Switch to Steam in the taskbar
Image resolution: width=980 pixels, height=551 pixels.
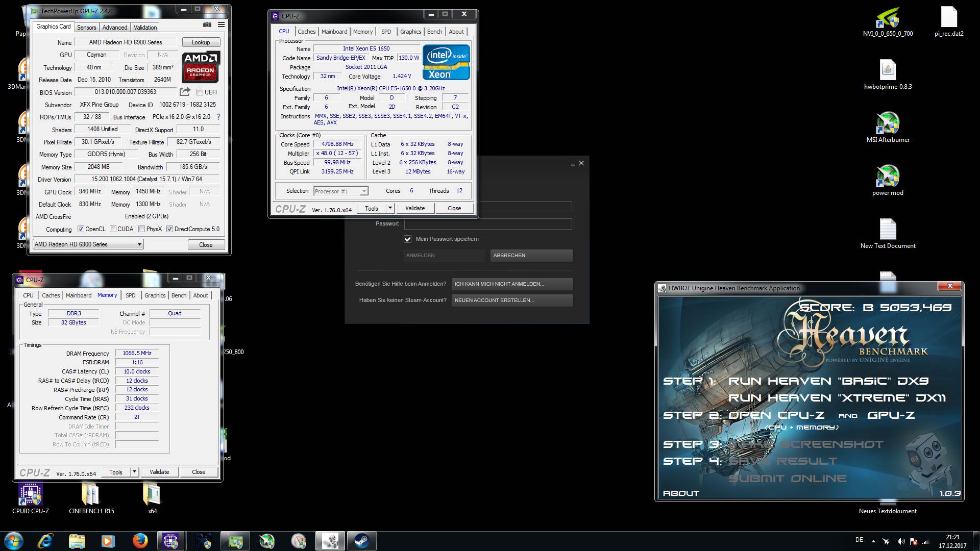coord(361,541)
